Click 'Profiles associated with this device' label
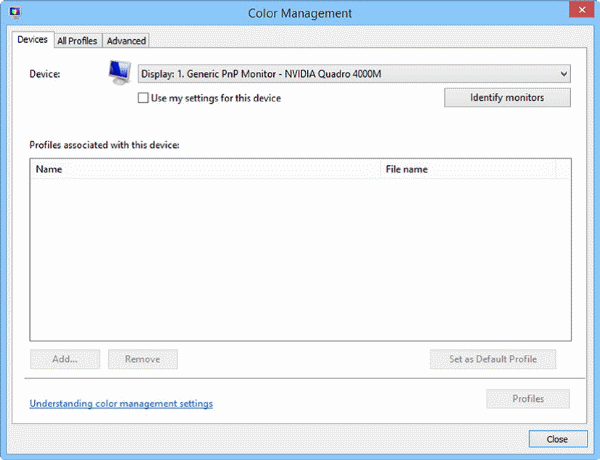 (x=104, y=145)
